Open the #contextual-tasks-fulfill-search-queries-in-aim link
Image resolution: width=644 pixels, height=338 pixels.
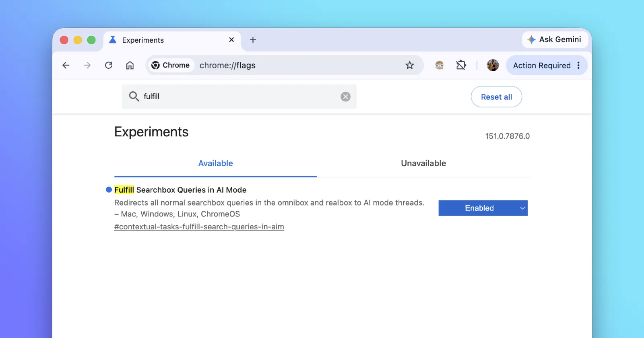coord(199,227)
